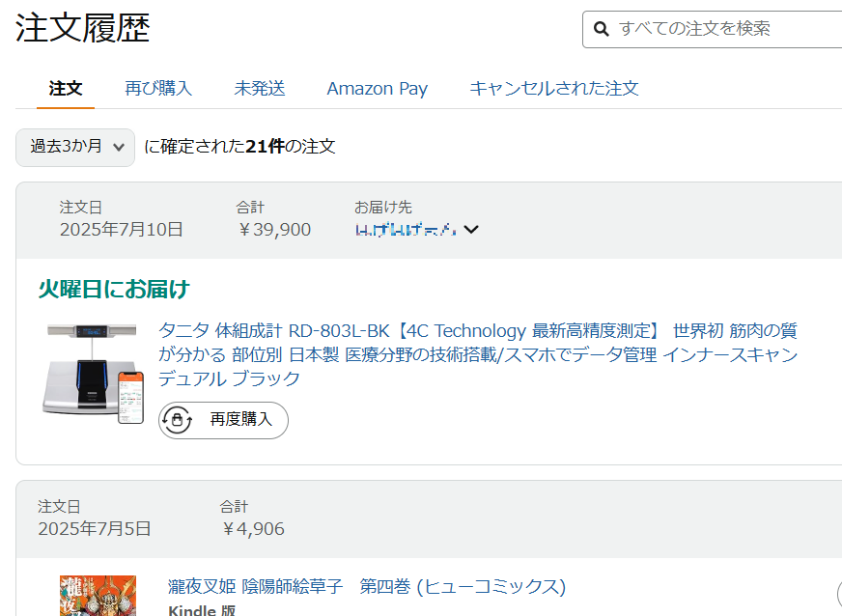Screen dimensions: 842x616
Task: Switch to the 再び購入 tab
Action: pyautogui.click(x=158, y=89)
